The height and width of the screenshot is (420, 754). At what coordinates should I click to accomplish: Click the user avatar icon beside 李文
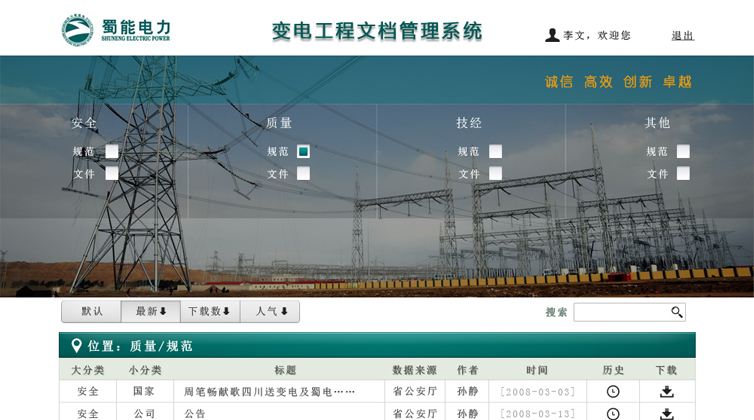pos(552,35)
